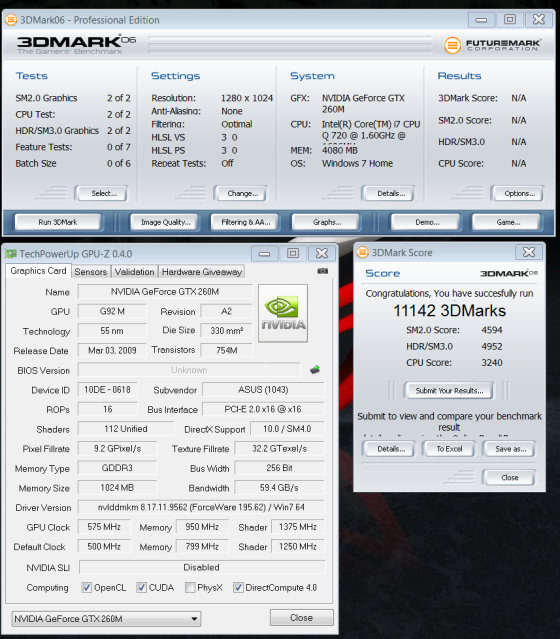Click the GPU Clock value 575 MHz
Viewport: 560px width, 639px height.
[104, 527]
